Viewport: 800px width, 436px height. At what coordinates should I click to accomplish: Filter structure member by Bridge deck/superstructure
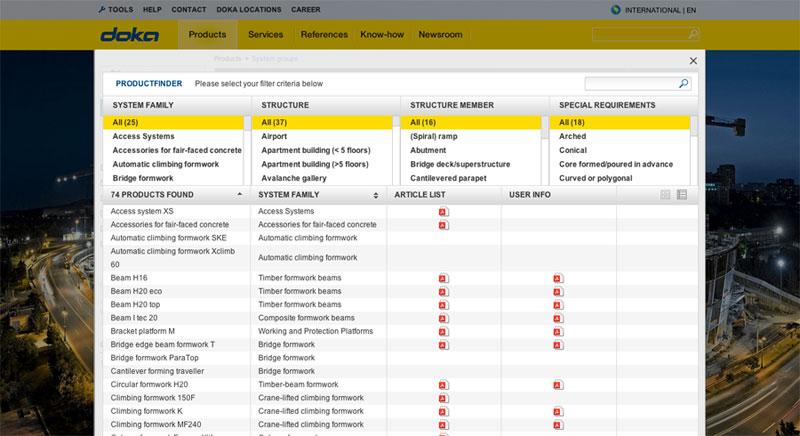click(x=460, y=164)
